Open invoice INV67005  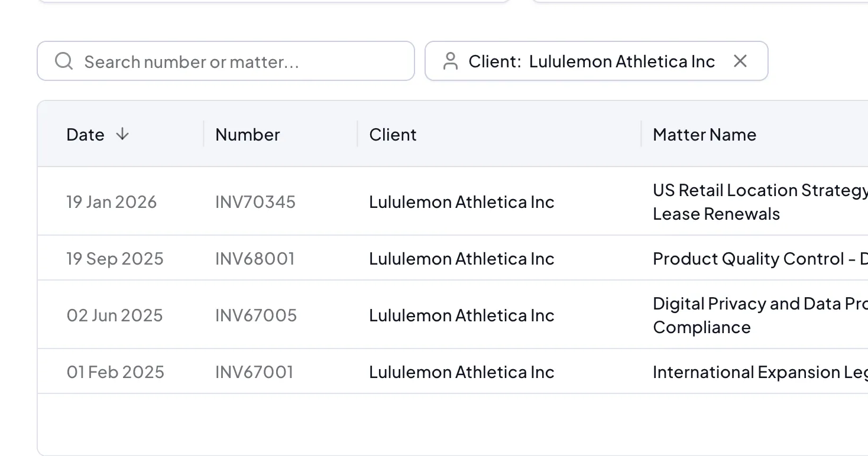click(x=256, y=315)
